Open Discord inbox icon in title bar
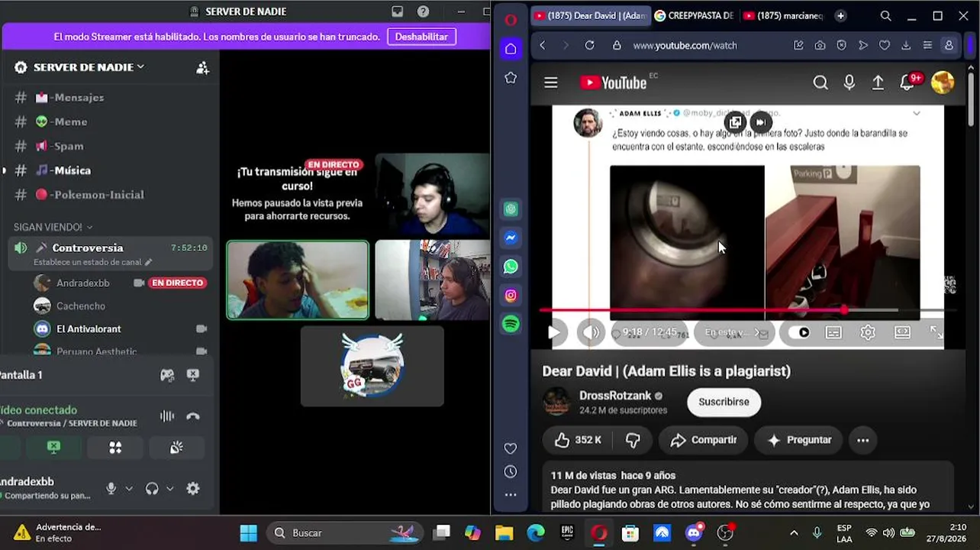The height and width of the screenshot is (550, 980). pyautogui.click(x=397, y=11)
